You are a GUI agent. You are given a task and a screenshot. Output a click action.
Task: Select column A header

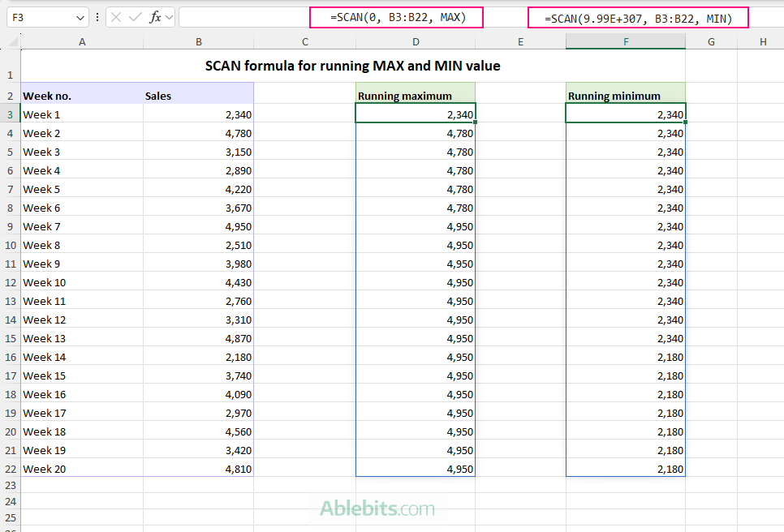82,42
